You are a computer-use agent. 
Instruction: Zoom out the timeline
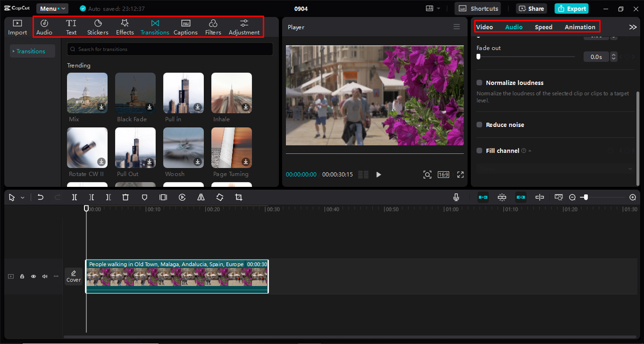click(573, 197)
